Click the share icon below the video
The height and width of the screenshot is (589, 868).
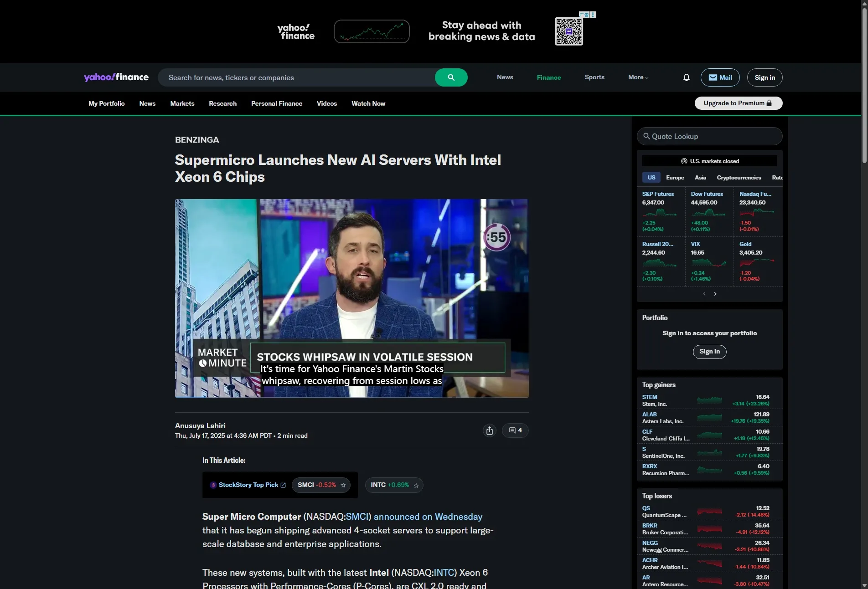[489, 430]
